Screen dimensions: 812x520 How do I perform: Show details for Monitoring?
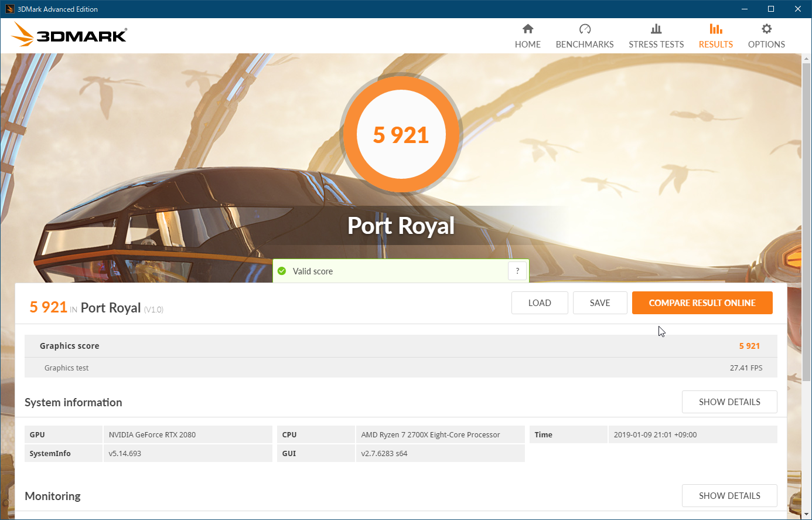[x=729, y=496]
